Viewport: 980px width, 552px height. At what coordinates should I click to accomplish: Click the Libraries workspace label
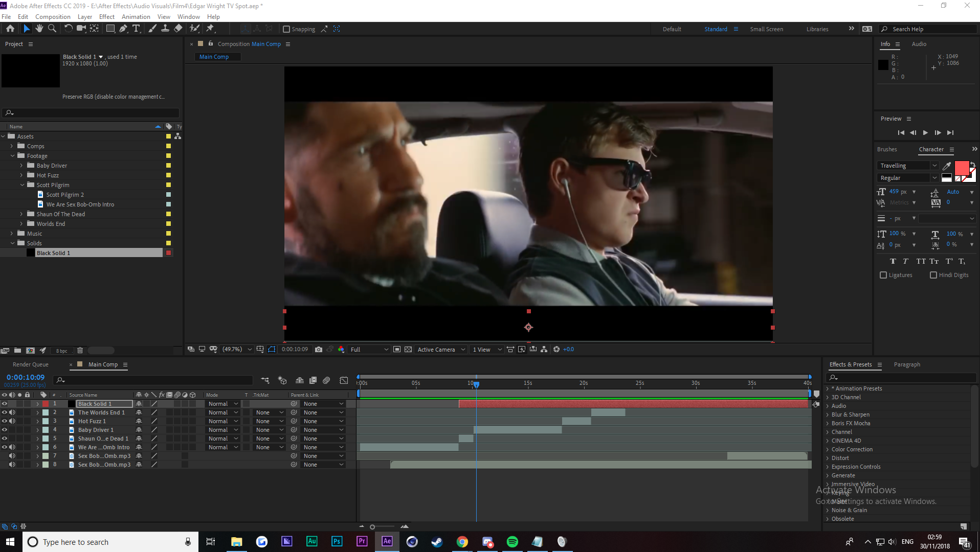(817, 29)
